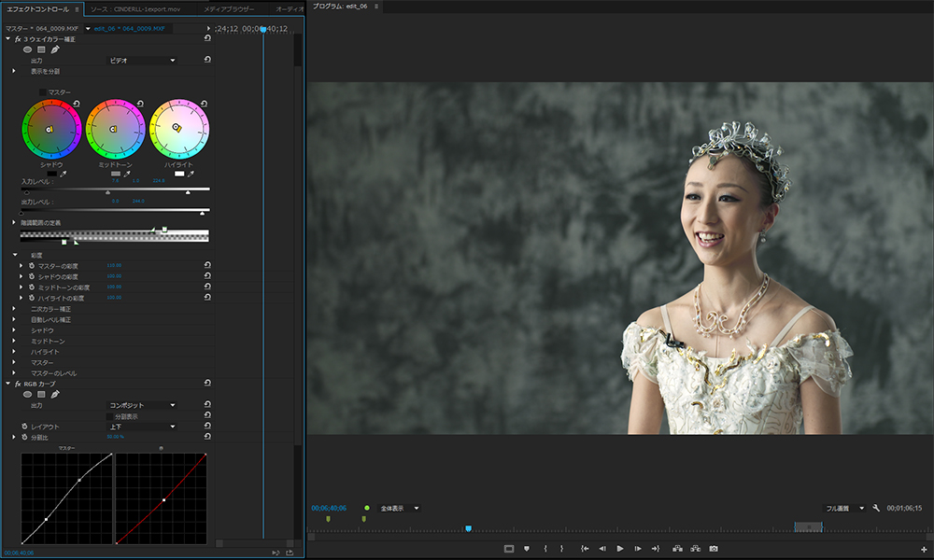This screenshot has height=560, width=934.
Task: Create 4-point polygon mask for 3ウェイカラー補正
Action: coord(41,49)
